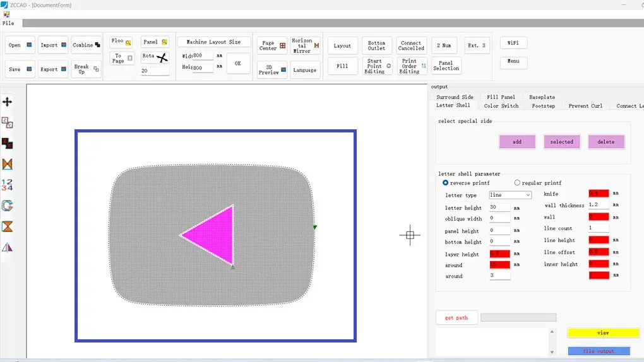Screen dimensions: 644x362
Task: Click the Connect Cancelled button
Action: 411,45
